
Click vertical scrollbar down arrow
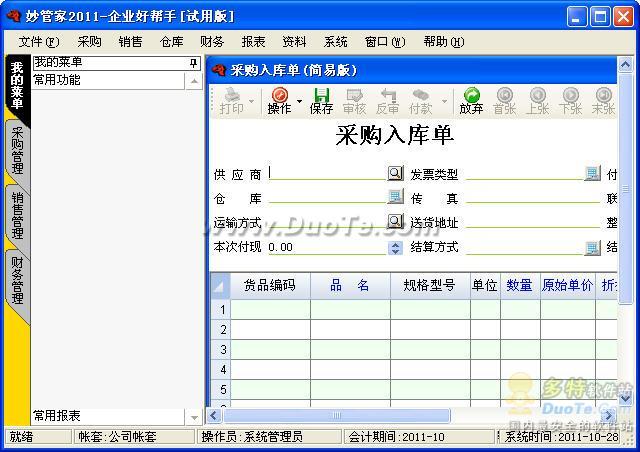coord(625,398)
